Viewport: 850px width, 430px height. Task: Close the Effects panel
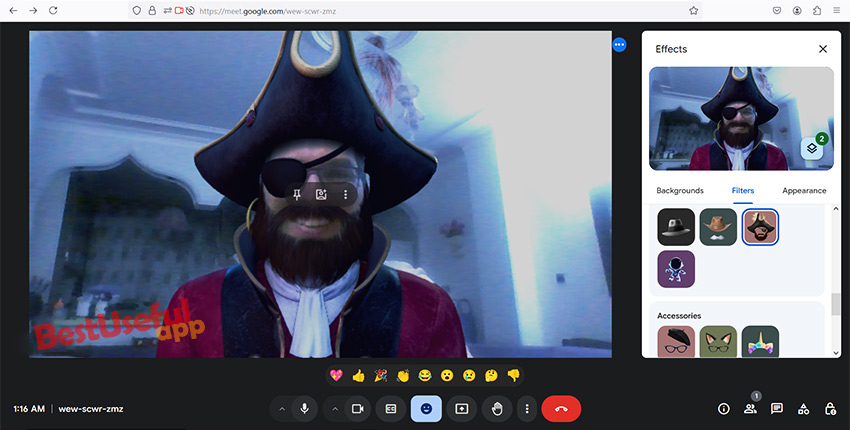tap(823, 49)
